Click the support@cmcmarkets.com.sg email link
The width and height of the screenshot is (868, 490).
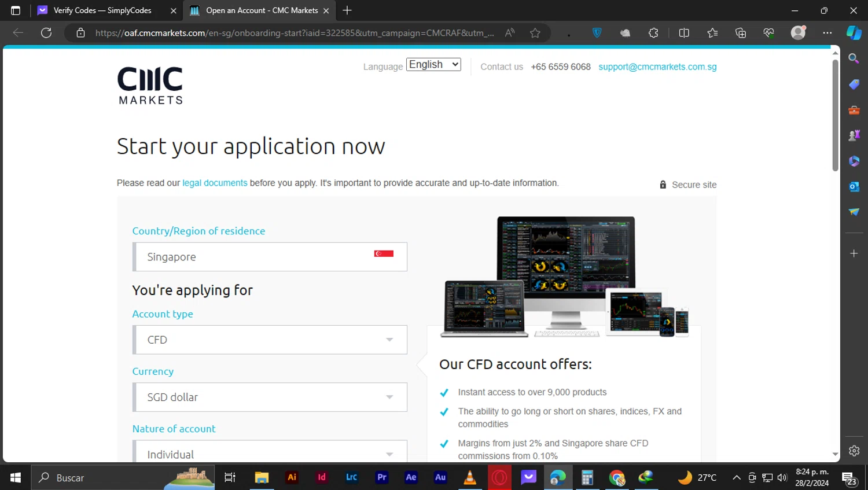point(657,67)
